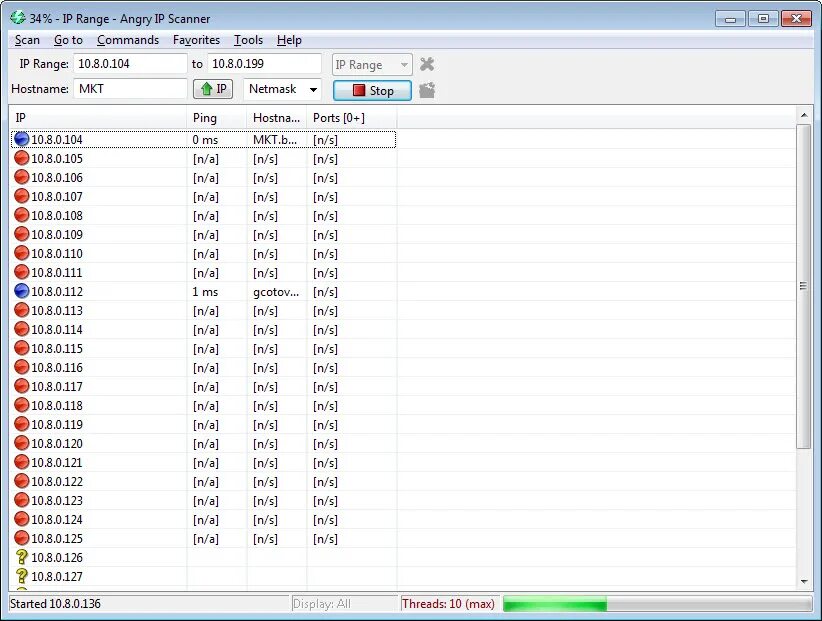Screen dimensions: 822x621
Task: Click the scrollbar down arrow
Action: (804, 581)
